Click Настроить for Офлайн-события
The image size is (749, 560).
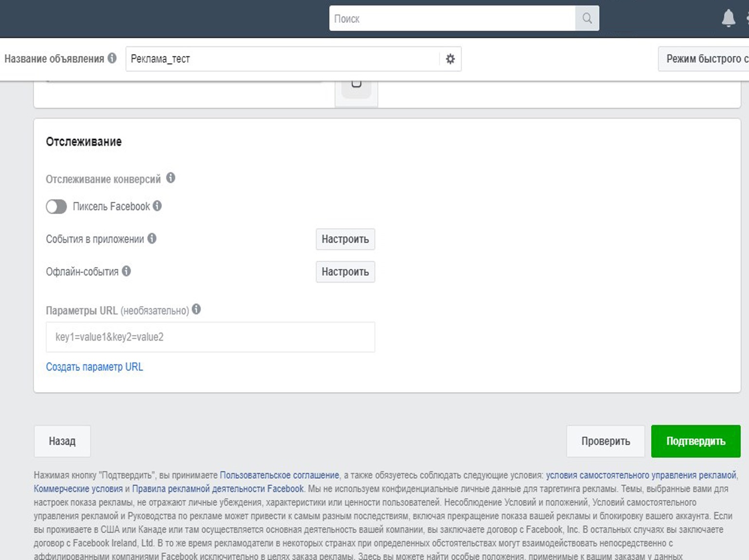(x=345, y=272)
